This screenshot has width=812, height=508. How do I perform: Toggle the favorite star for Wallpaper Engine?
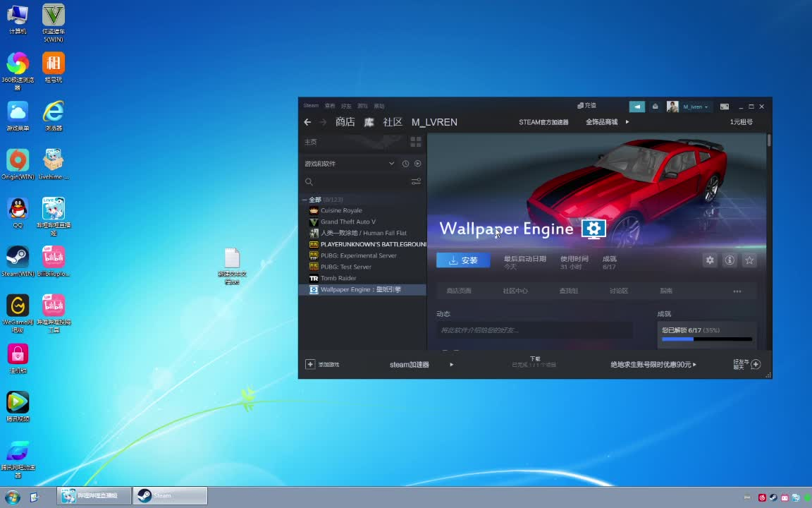pyautogui.click(x=749, y=260)
